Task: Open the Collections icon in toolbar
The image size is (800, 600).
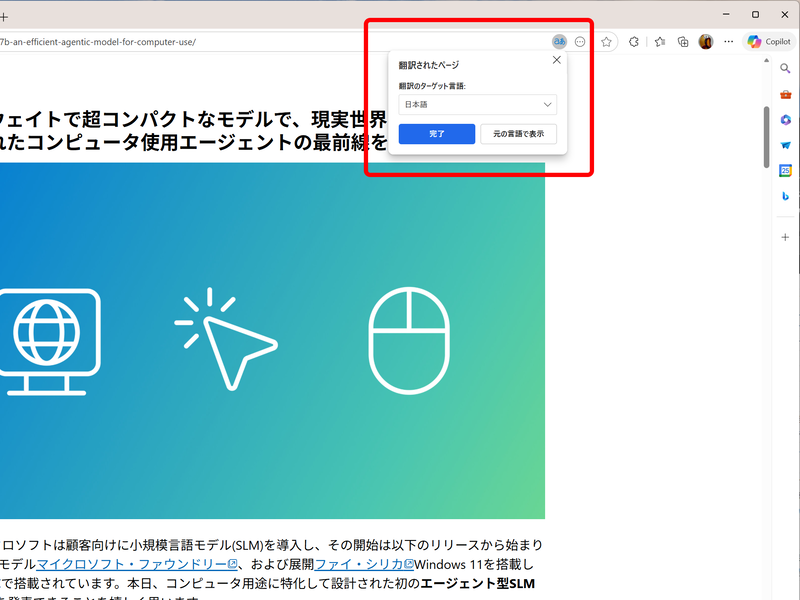Action: click(681, 41)
